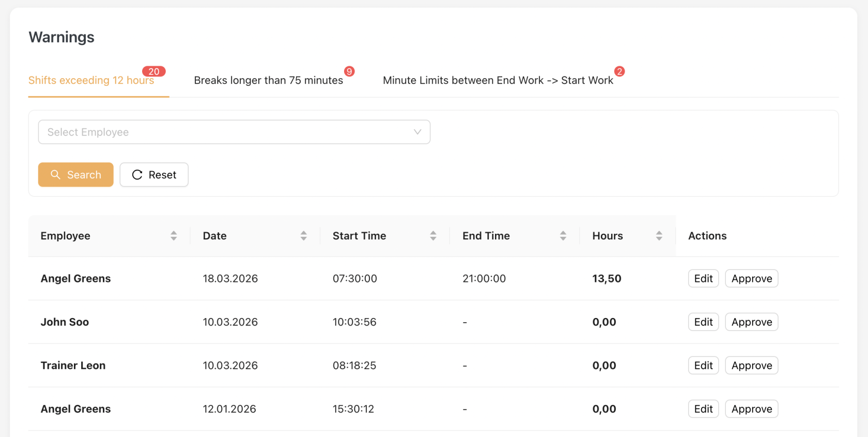Click the Date column sort icon
The width and height of the screenshot is (868, 437).
pyautogui.click(x=303, y=236)
